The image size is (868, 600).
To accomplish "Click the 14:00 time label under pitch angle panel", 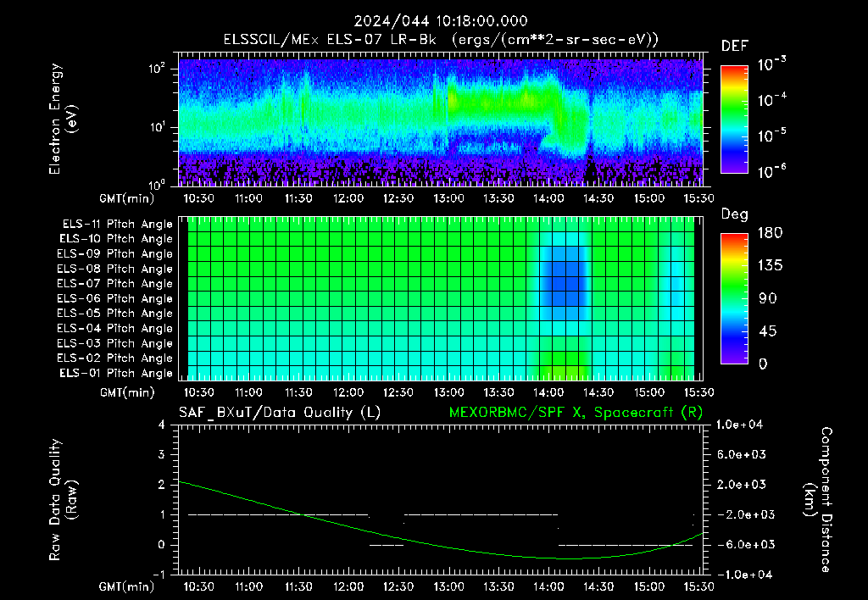I will (x=548, y=392).
